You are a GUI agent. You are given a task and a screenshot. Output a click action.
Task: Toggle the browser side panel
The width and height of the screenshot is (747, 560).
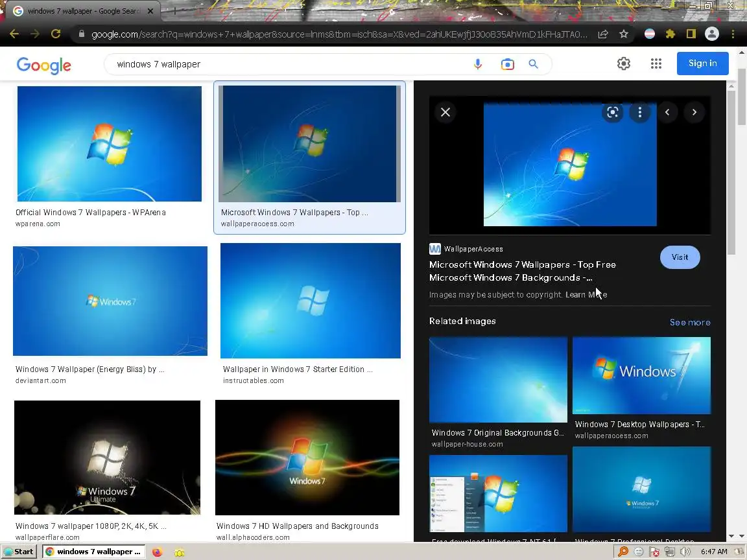click(691, 34)
